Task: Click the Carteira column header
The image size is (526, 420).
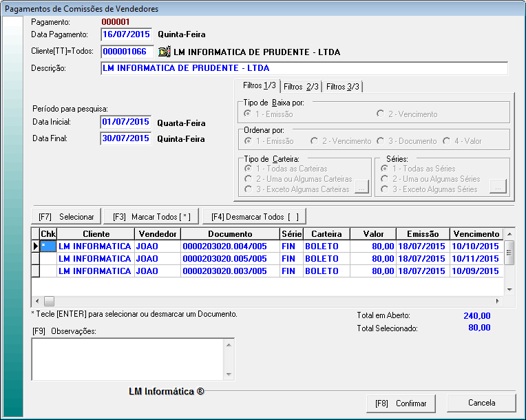Action: [327, 234]
